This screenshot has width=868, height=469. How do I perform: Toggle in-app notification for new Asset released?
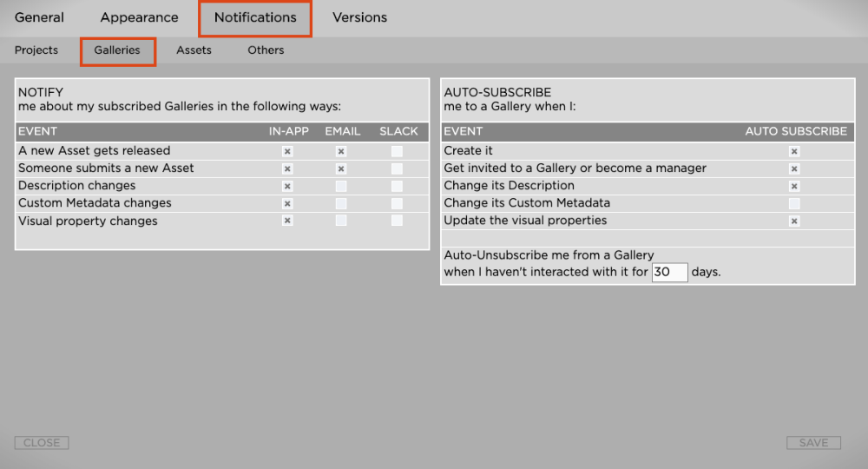(x=287, y=151)
